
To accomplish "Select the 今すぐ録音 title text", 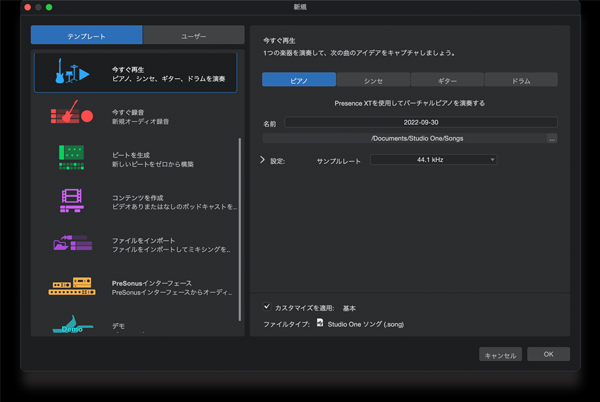I will pyautogui.click(x=128, y=112).
